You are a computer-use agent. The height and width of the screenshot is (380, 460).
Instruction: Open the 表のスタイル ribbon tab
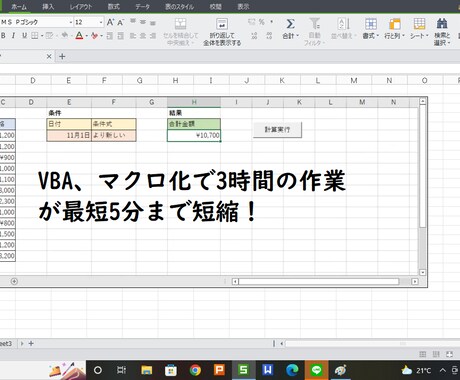[x=179, y=7]
